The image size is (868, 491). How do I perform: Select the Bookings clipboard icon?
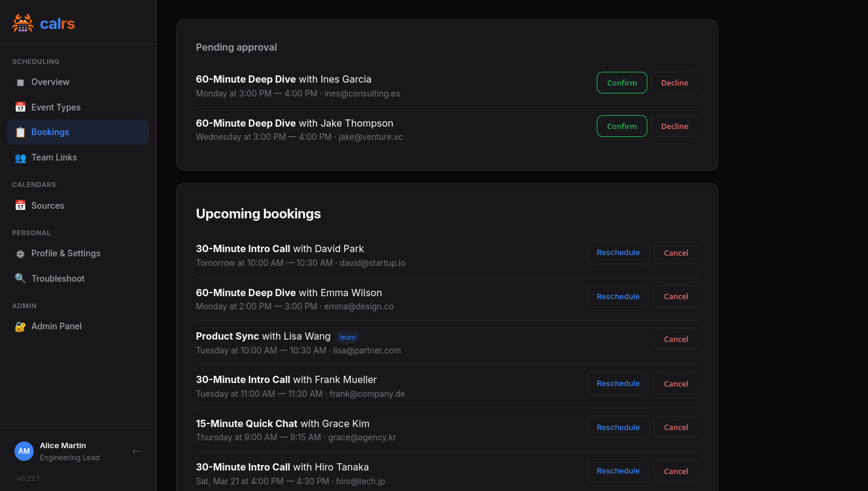click(x=20, y=132)
